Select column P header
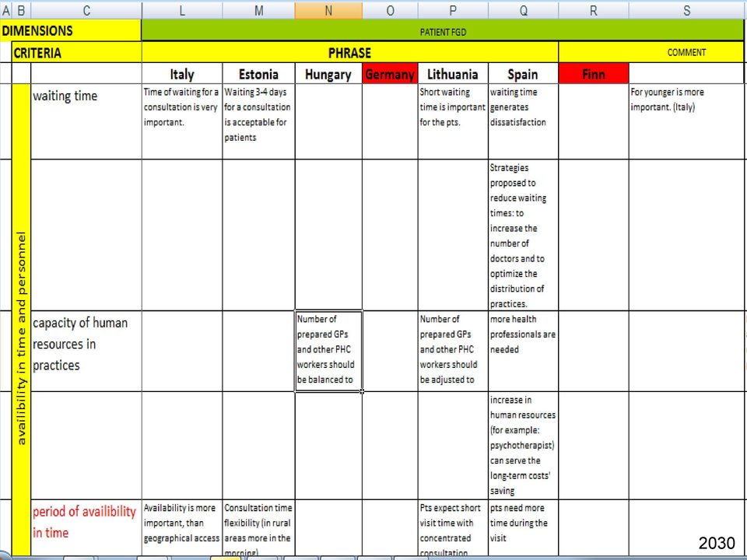The height and width of the screenshot is (560, 747). click(x=453, y=10)
